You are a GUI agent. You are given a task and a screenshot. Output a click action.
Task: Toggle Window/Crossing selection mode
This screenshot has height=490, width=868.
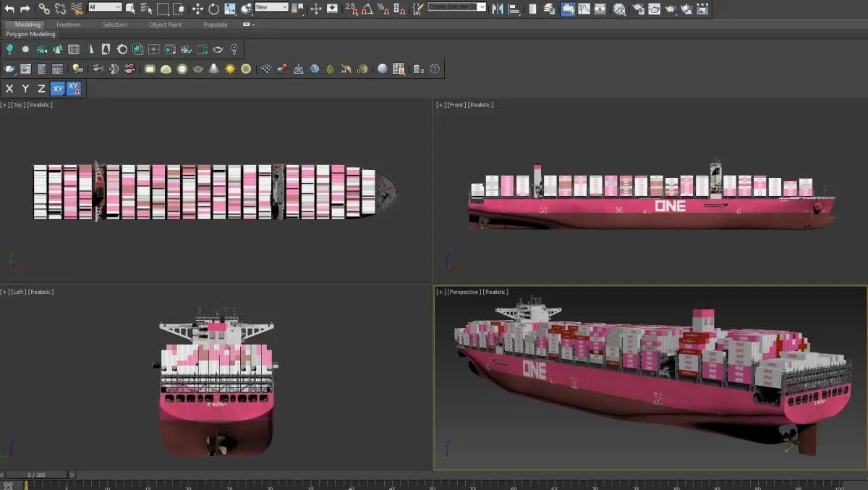pos(179,9)
